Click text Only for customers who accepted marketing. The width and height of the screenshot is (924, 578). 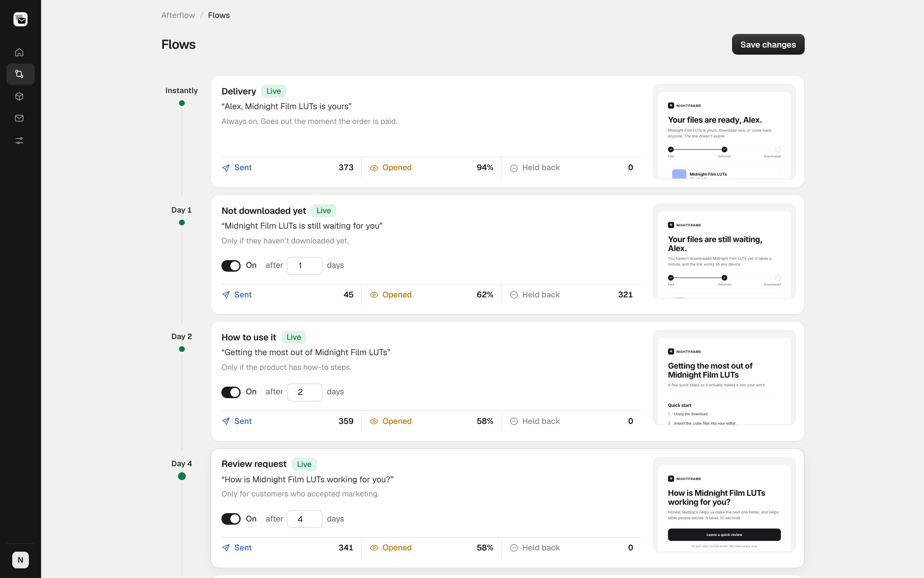coord(300,494)
